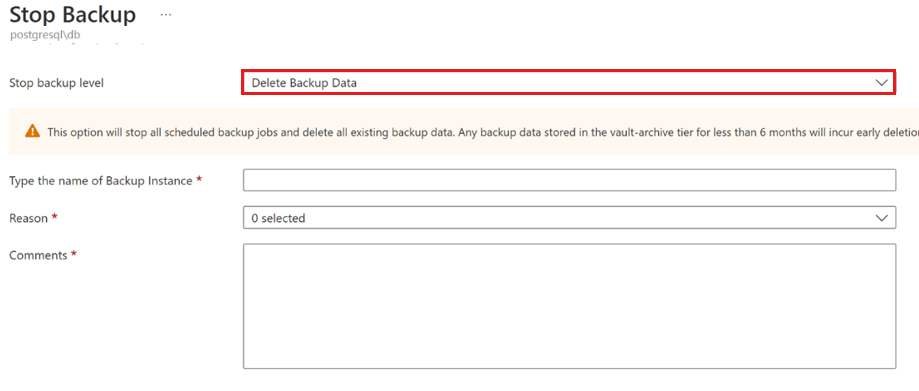The height and width of the screenshot is (391, 919).
Task: Select the postgresql\db subtitle text
Action: coord(46,35)
